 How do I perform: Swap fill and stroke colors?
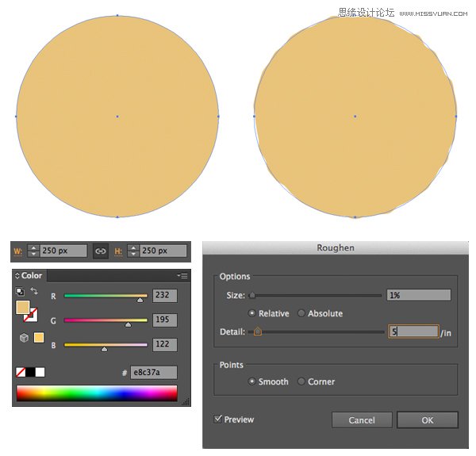pyautogui.click(x=35, y=291)
